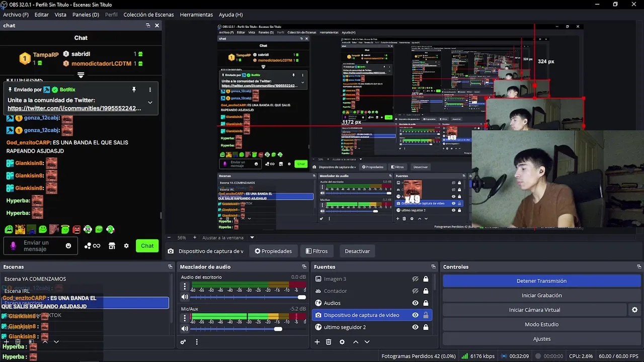Viewport: 644px width, 362px height.
Task: Open Audio del escritorio three-dot menu
Action: click(185, 287)
